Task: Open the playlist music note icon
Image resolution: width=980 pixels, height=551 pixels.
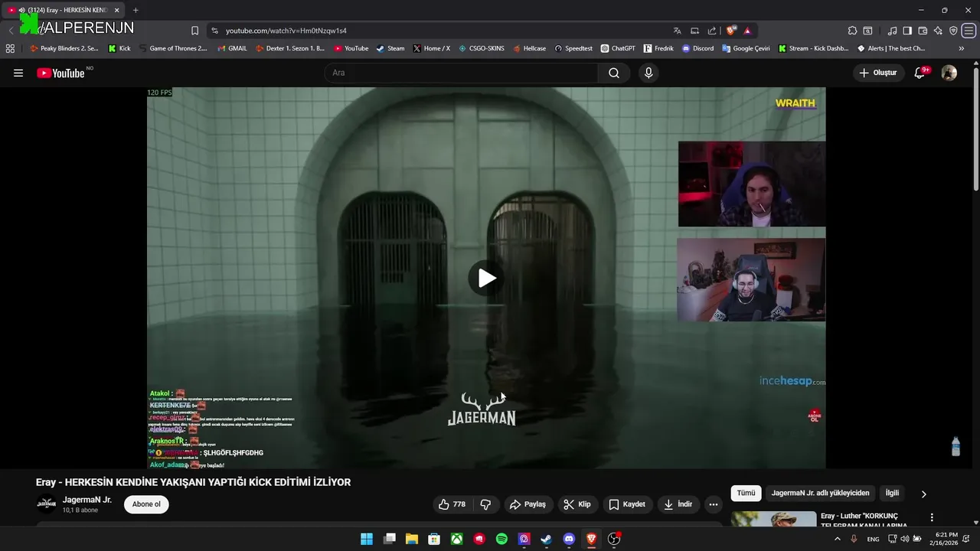Action: [892, 31]
